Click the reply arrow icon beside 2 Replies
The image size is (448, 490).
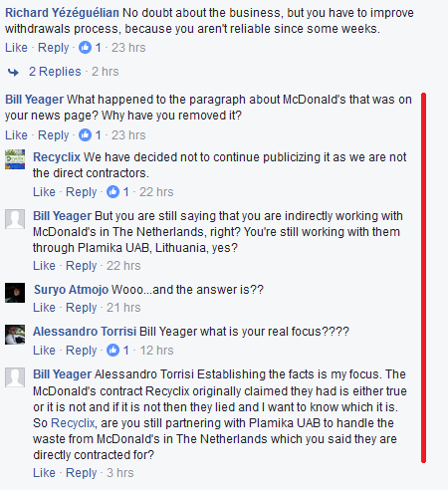[13, 72]
